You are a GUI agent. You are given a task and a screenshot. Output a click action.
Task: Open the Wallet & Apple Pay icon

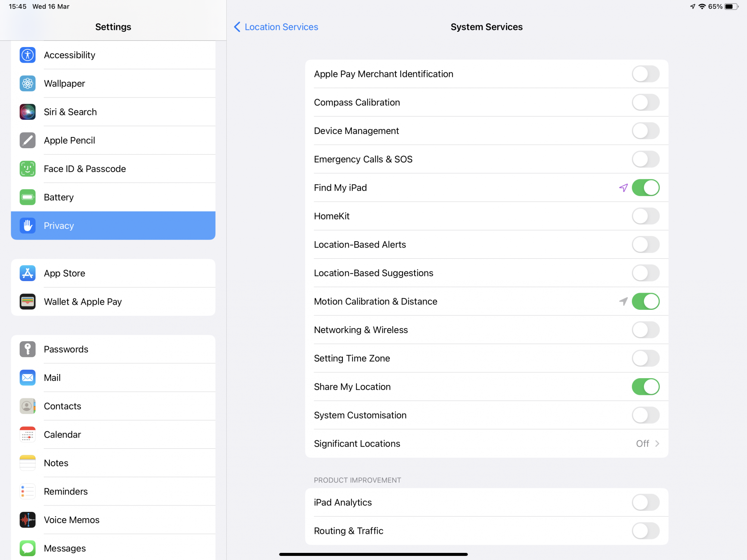[x=28, y=302]
